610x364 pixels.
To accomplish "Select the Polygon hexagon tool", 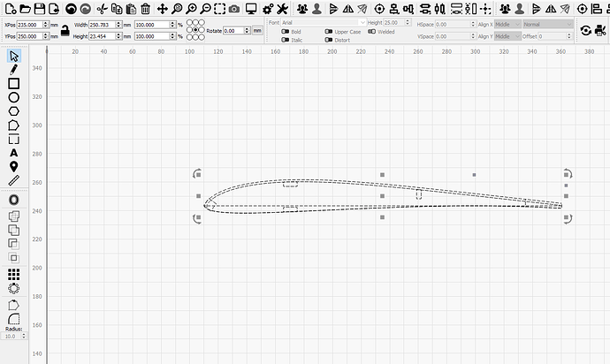I will point(13,111).
